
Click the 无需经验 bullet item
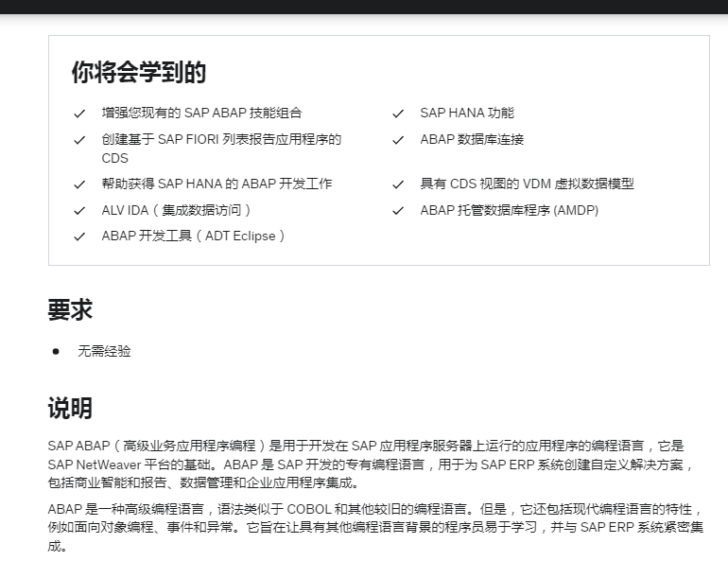click(104, 351)
